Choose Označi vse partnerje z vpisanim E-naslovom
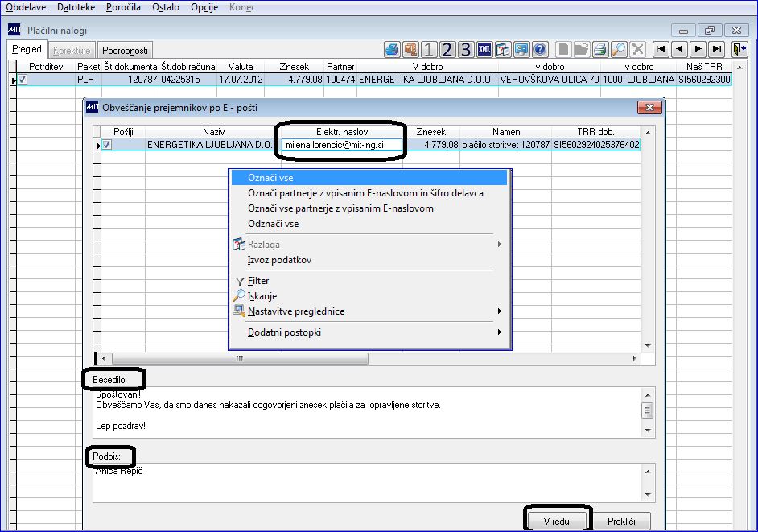 369,208
